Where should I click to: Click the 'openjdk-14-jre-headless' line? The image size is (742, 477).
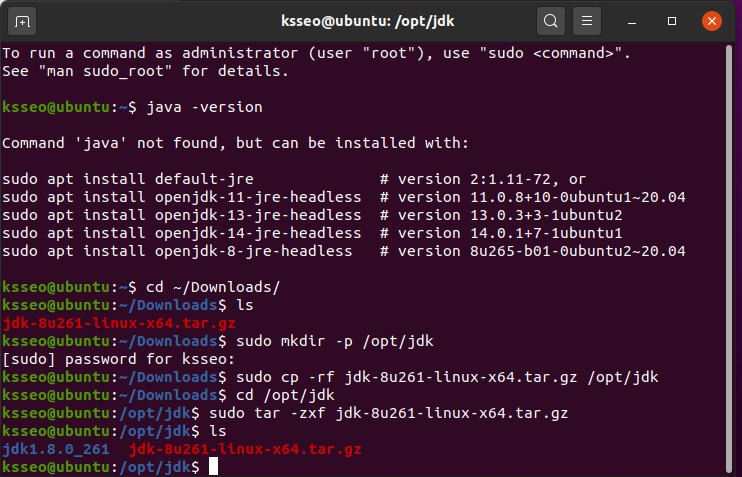[312, 233]
